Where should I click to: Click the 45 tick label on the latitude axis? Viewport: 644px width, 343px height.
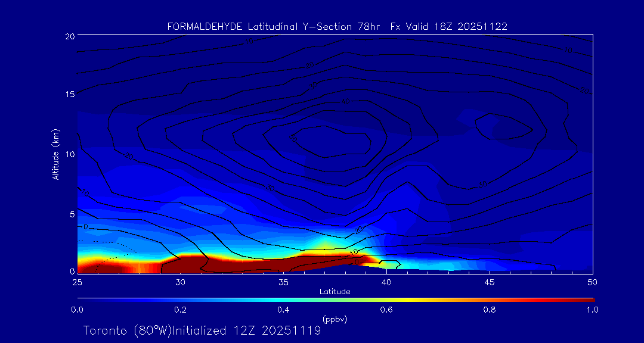coord(490,282)
